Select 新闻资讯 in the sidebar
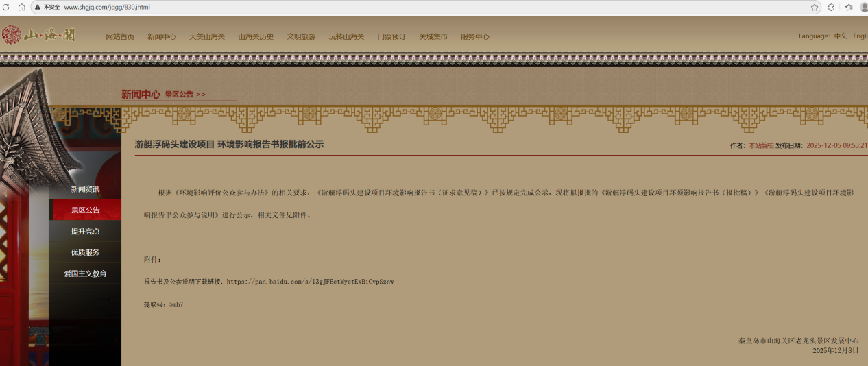This screenshot has width=868, height=366. click(x=85, y=189)
